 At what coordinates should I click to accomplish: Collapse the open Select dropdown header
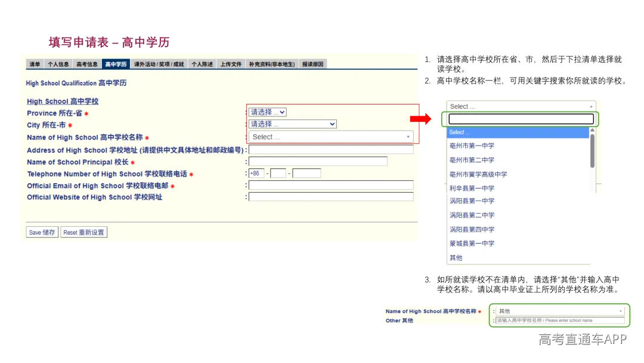point(521,106)
